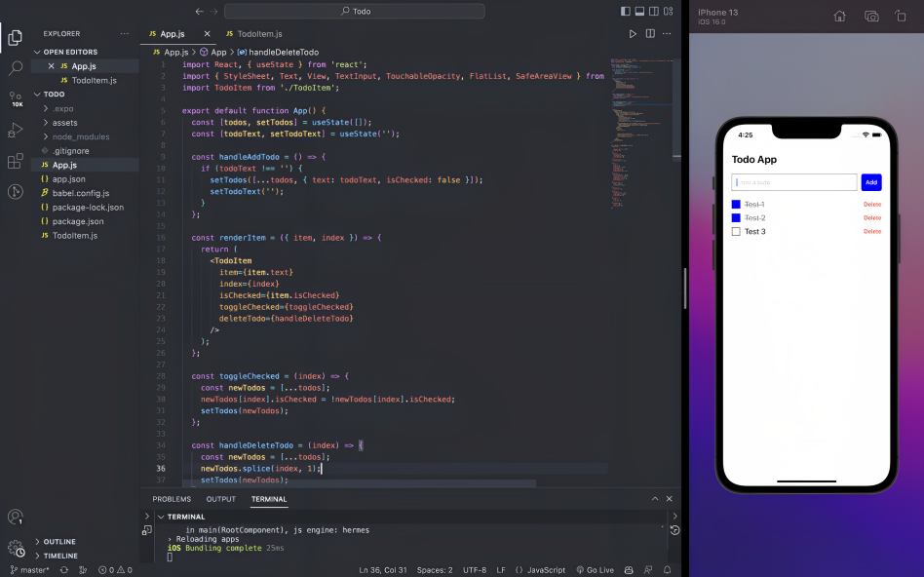Image resolution: width=924 pixels, height=577 pixels.
Task: Switch to the TodoItem.js editor tab
Action: 254,34
